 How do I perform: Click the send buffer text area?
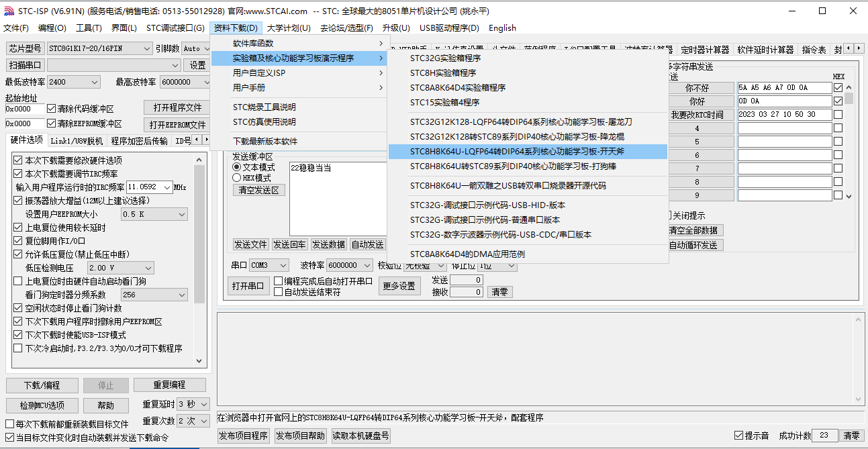click(338, 199)
